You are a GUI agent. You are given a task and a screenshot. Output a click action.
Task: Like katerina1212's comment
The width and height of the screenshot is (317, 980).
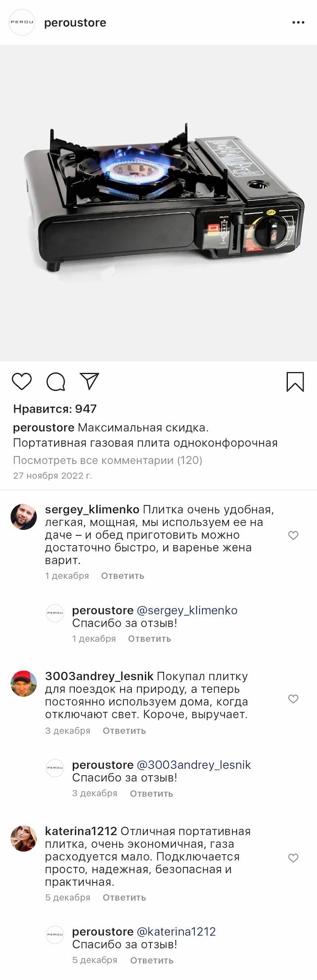pos(293,858)
